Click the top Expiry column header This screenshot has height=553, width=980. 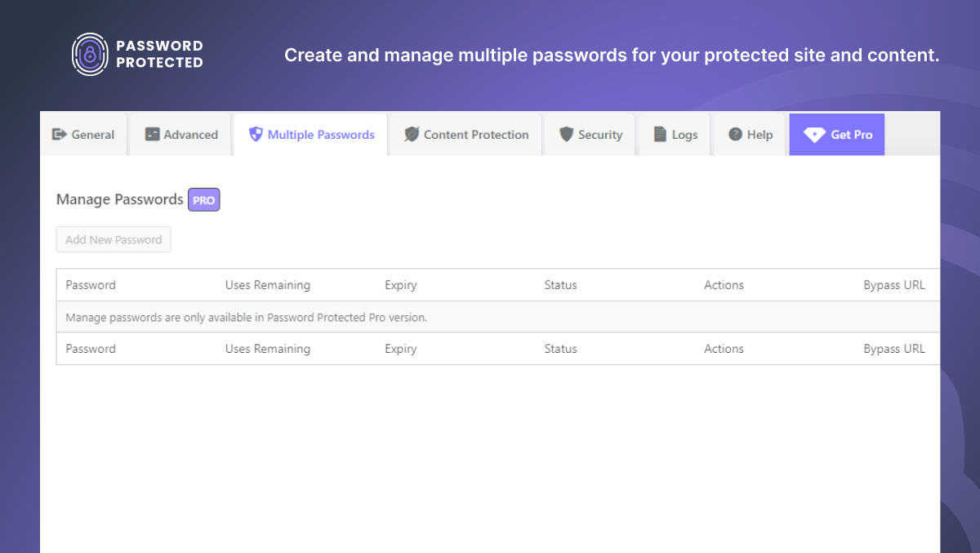tap(401, 285)
